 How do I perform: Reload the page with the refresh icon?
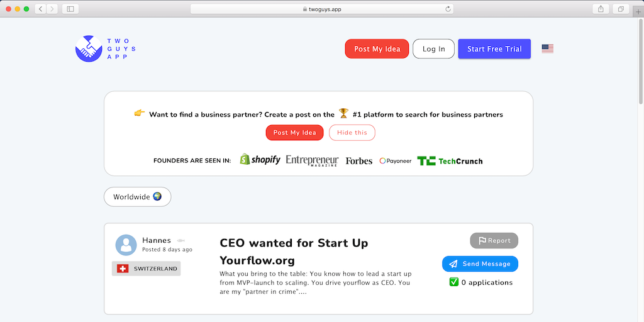(x=448, y=9)
